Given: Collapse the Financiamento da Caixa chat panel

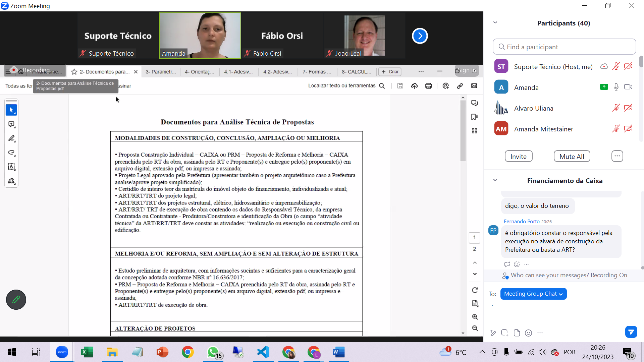Looking at the screenshot, I should tap(495, 180).
